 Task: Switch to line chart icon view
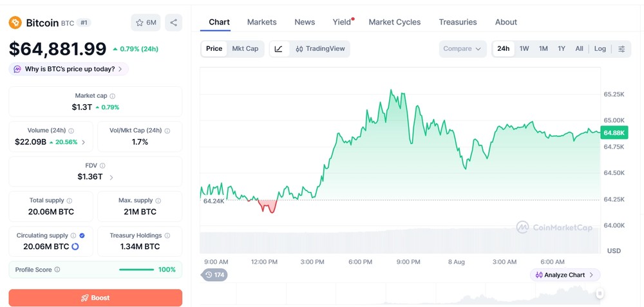pos(278,49)
